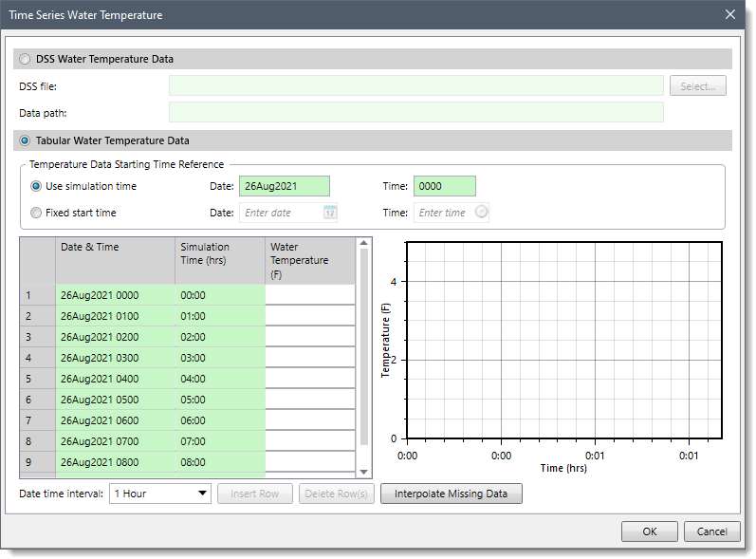Select DSS Water Temperature Data option

24,60
